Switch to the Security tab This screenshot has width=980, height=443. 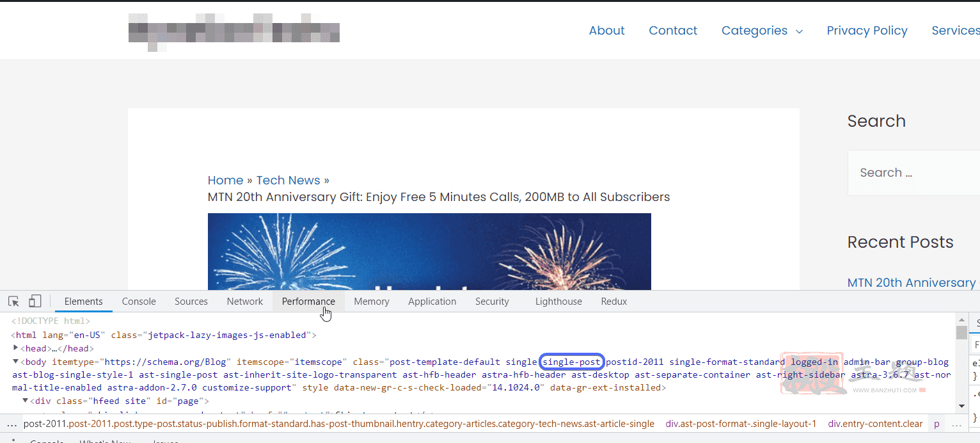pos(492,302)
